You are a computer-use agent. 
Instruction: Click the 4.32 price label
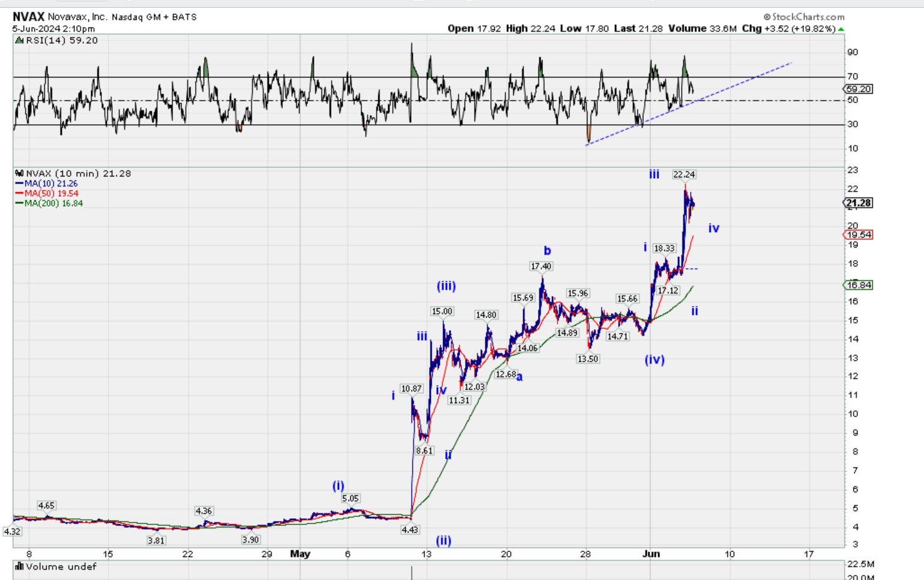(x=12, y=531)
